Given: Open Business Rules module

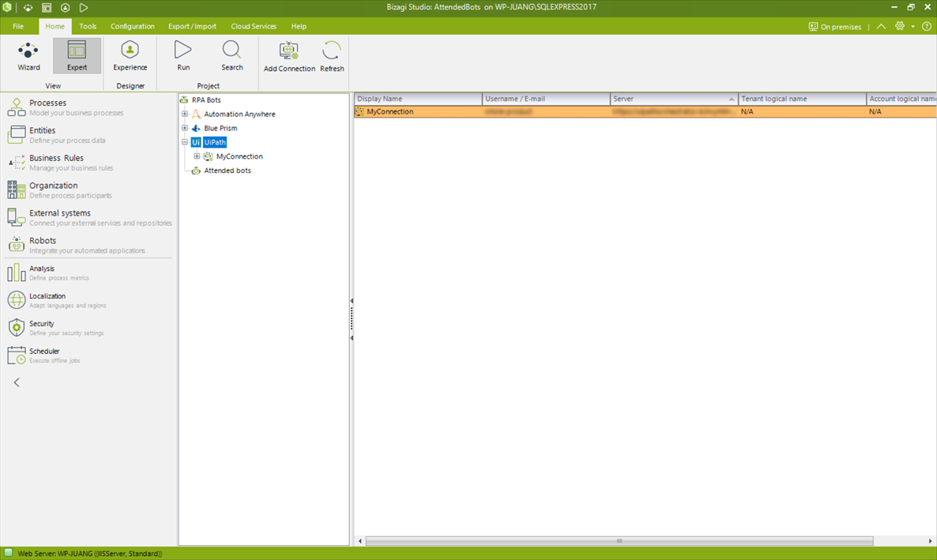Looking at the screenshot, I should (x=88, y=163).
